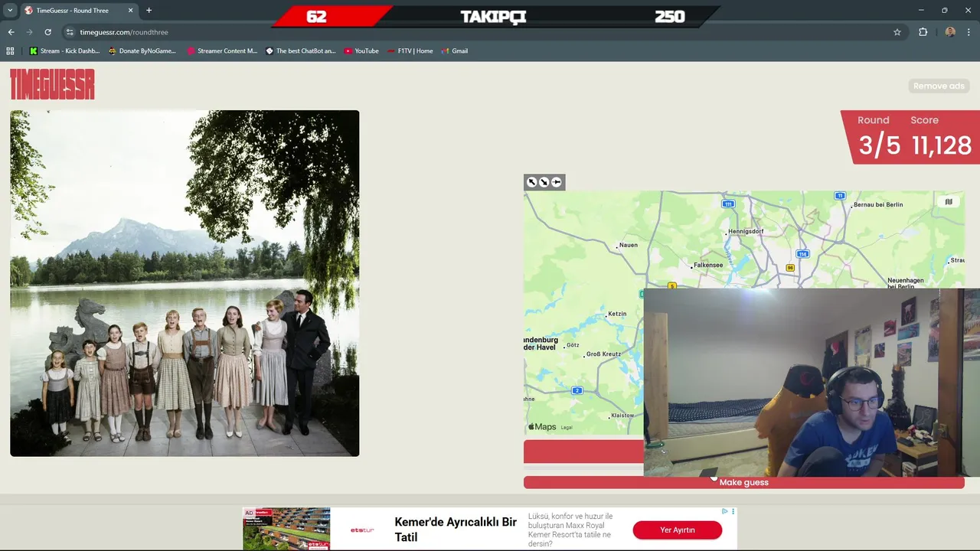Open the Chrome three-dot menu

(x=969, y=32)
